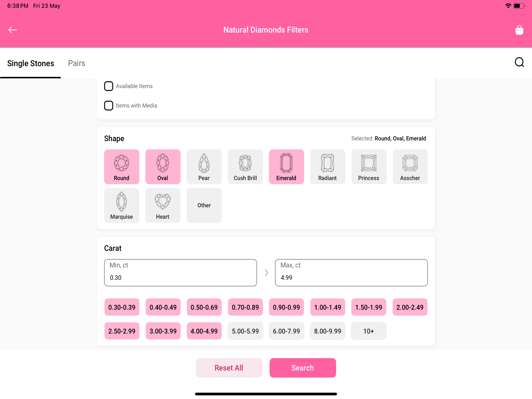Toggle the 0.30-0.39 carat range

122,307
